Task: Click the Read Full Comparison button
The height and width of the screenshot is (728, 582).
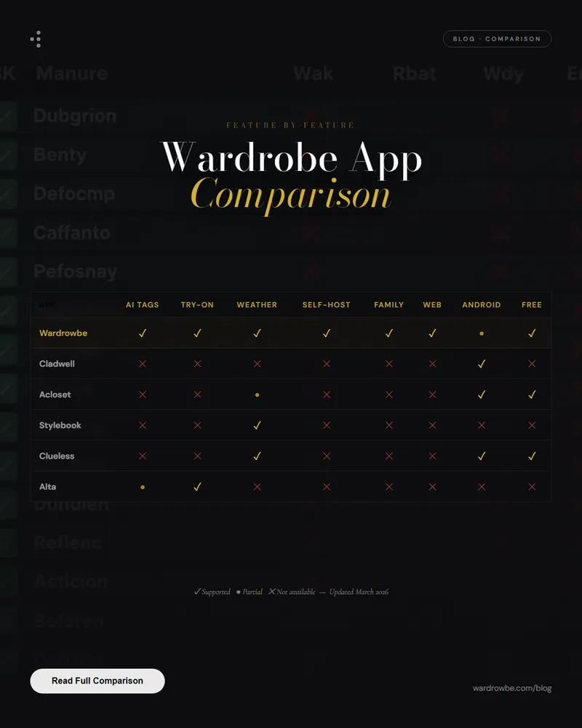Action: pyautogui.click(x=97, y=681)
